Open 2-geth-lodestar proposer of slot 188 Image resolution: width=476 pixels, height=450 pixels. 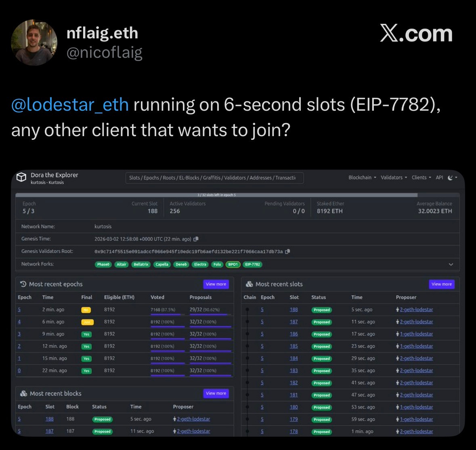point(416,310)
